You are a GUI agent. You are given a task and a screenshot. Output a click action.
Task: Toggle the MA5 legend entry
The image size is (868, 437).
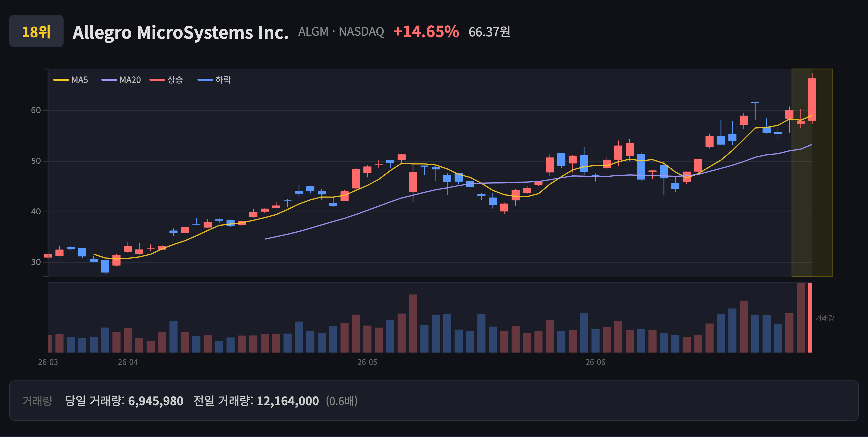[71, 80]
